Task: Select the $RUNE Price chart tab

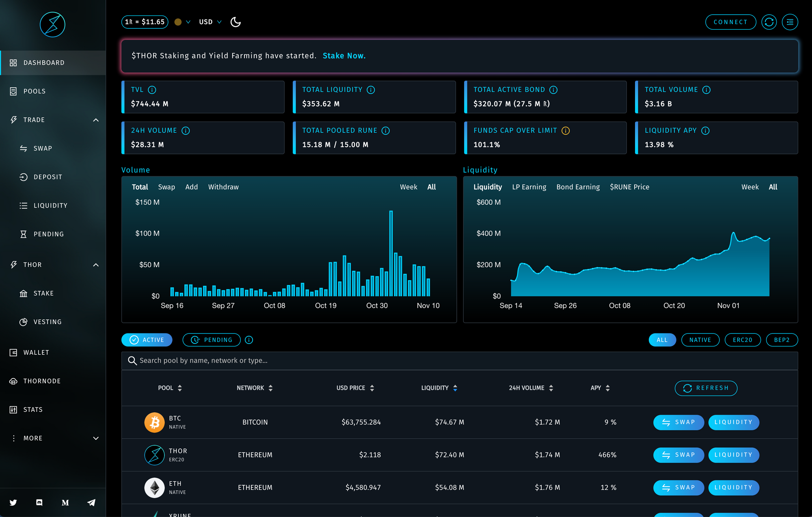Action: (x=629, y=187)
